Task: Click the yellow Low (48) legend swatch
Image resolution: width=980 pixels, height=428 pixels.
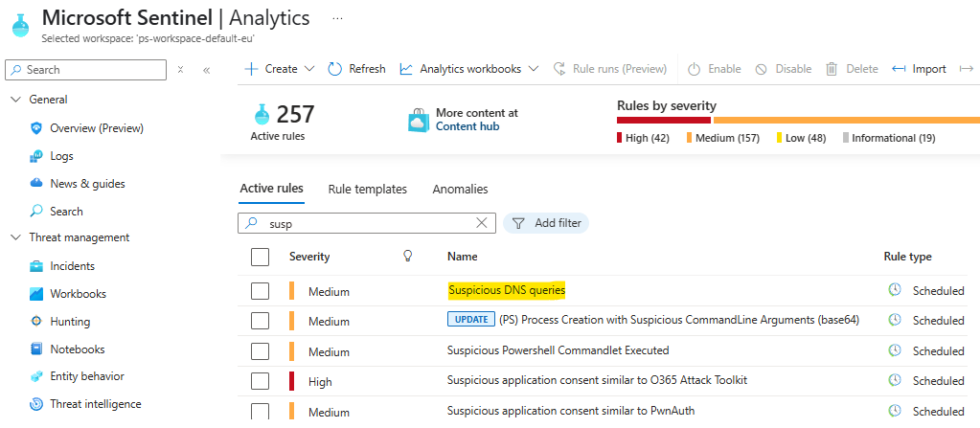Action: click(780, 138)
